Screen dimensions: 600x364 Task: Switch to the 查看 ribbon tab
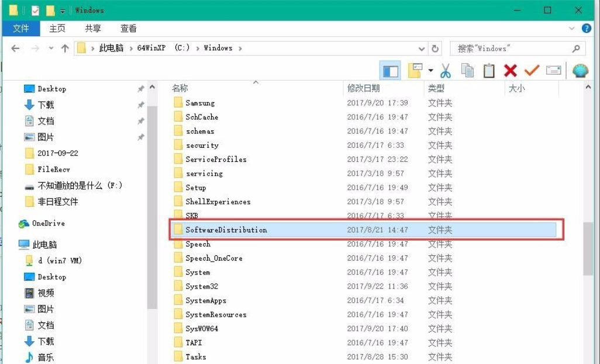point(127,27)
